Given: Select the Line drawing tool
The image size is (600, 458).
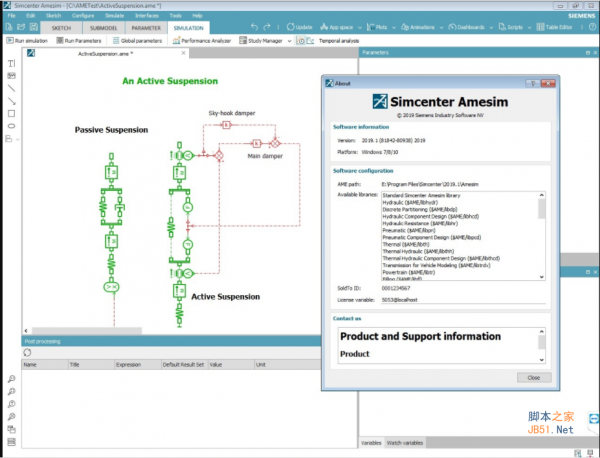Looking at the screenshot, I should pos(12,88).
